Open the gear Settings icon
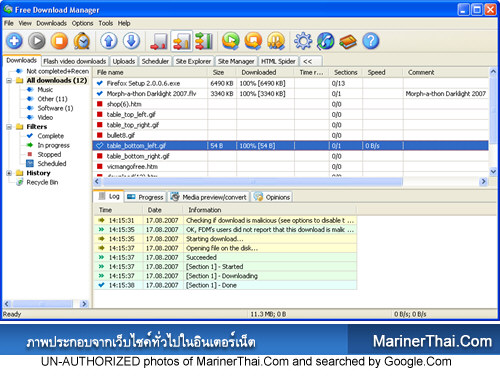The image size is (500, 376). [303, 41]
